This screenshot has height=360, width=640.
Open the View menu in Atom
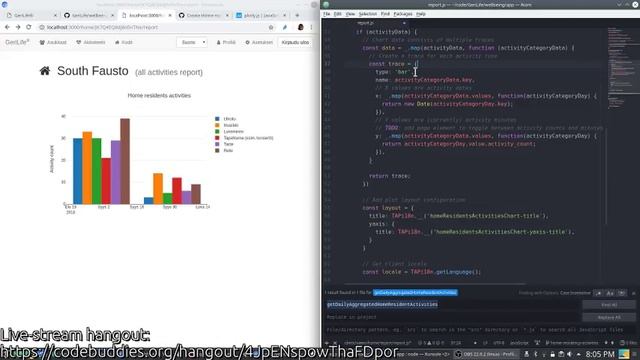point(350,14)
